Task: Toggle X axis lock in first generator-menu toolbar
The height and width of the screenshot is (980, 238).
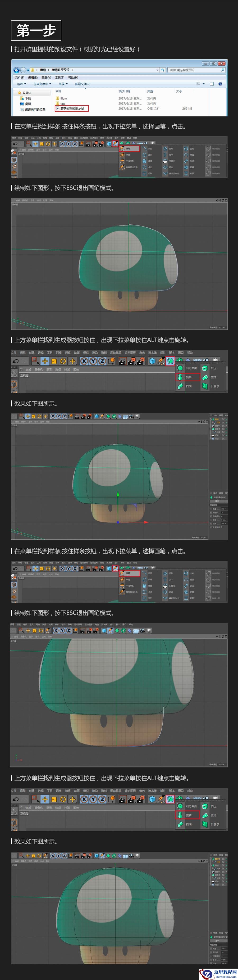Action: tap(84, 361)
